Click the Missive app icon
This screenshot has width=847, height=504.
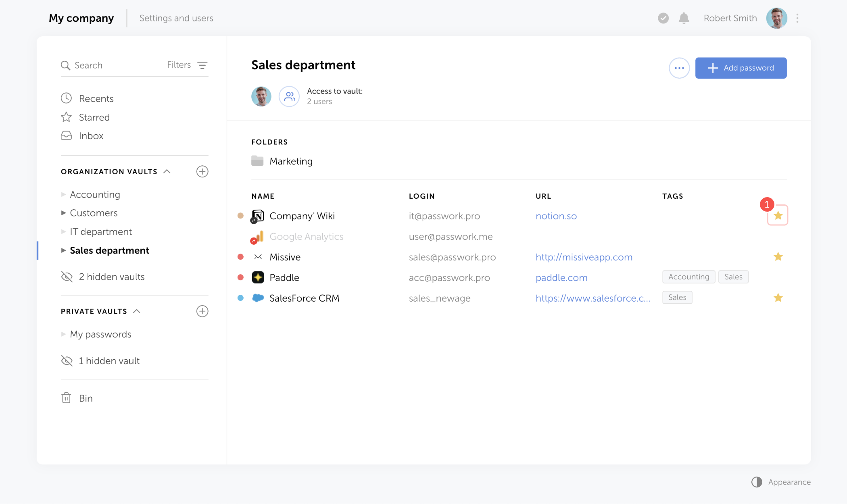click(258, 257)
